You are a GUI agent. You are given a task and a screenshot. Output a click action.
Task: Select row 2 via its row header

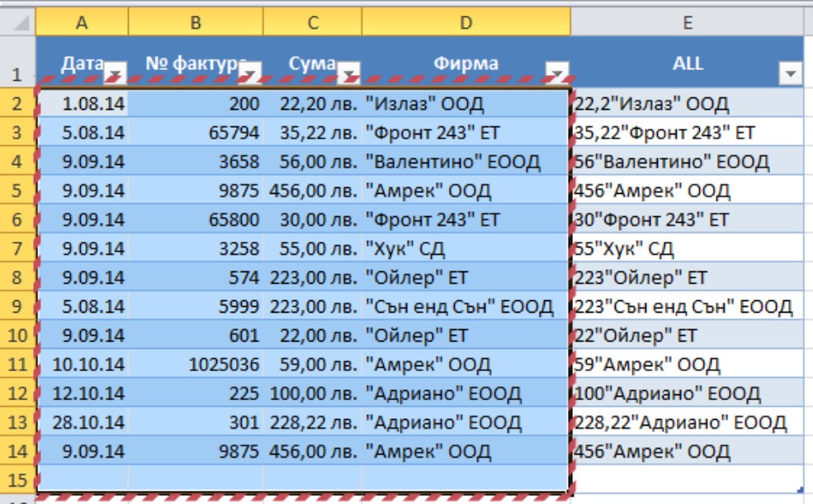[x=17, y=103]
